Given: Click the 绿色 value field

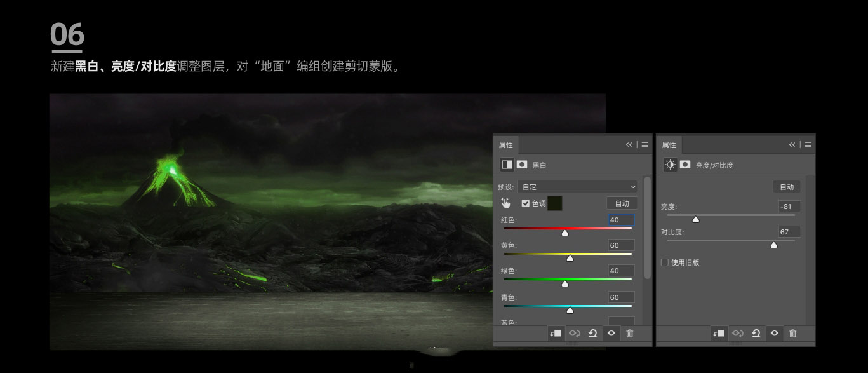Looking at the screenshot, I should [x=621, y=271].
